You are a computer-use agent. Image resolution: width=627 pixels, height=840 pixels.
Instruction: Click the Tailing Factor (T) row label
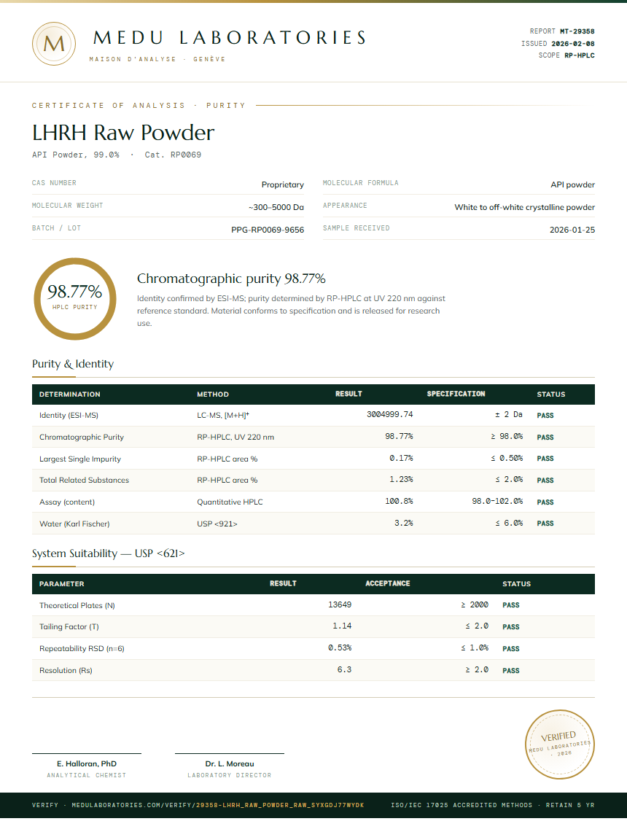click(69, 627)
